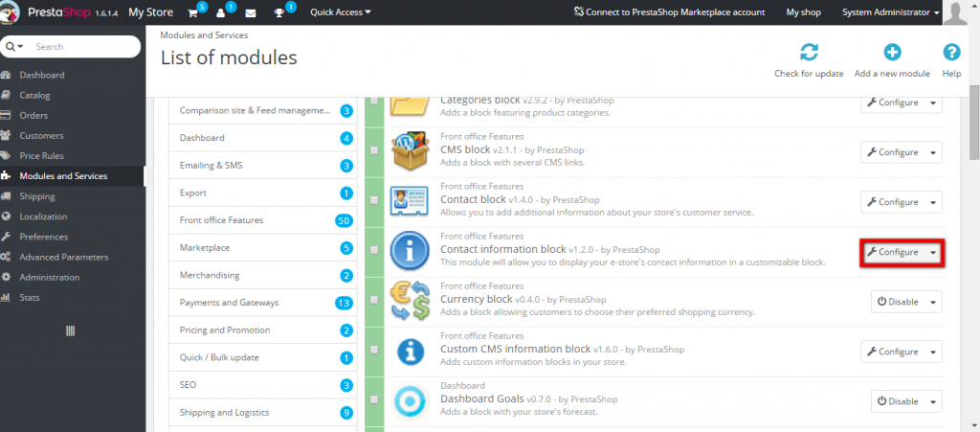
Task: Click the Contact information block icon
Action: click(x=410, y=252)
